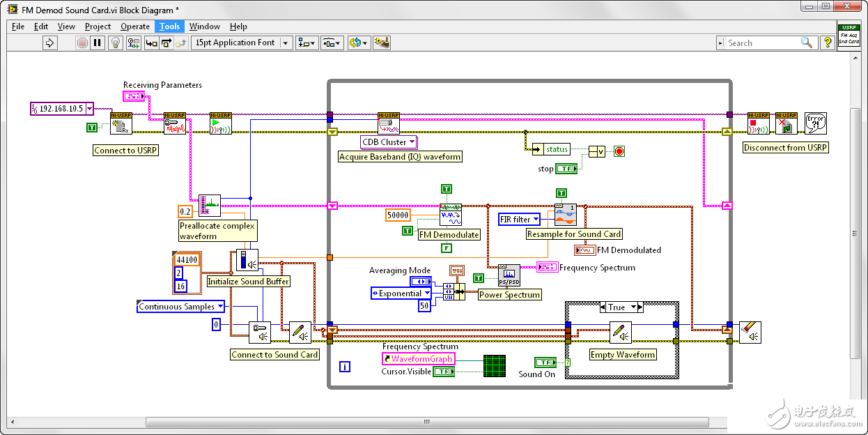Click the loop stop condition terminal
868x435 pixels.
[619, 151]
